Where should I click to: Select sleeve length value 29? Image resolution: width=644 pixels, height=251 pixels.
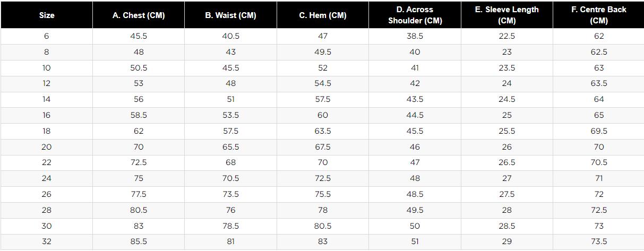tap(507, 241)
